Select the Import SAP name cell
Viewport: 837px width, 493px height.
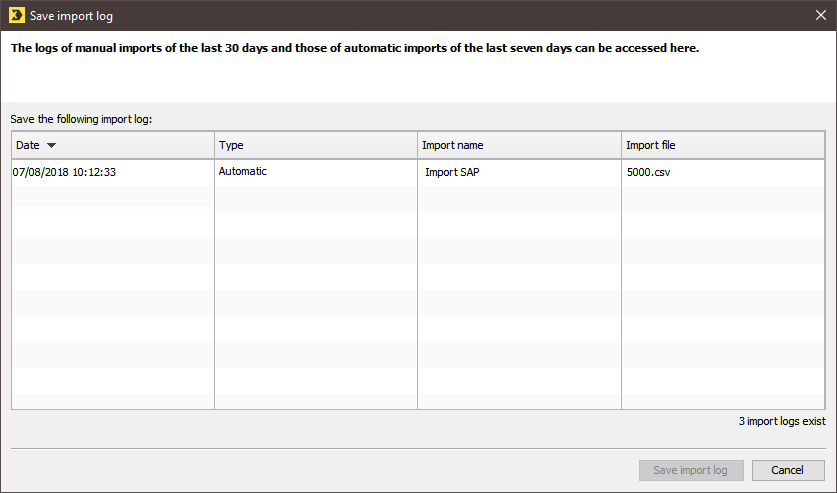click(452, 172)
